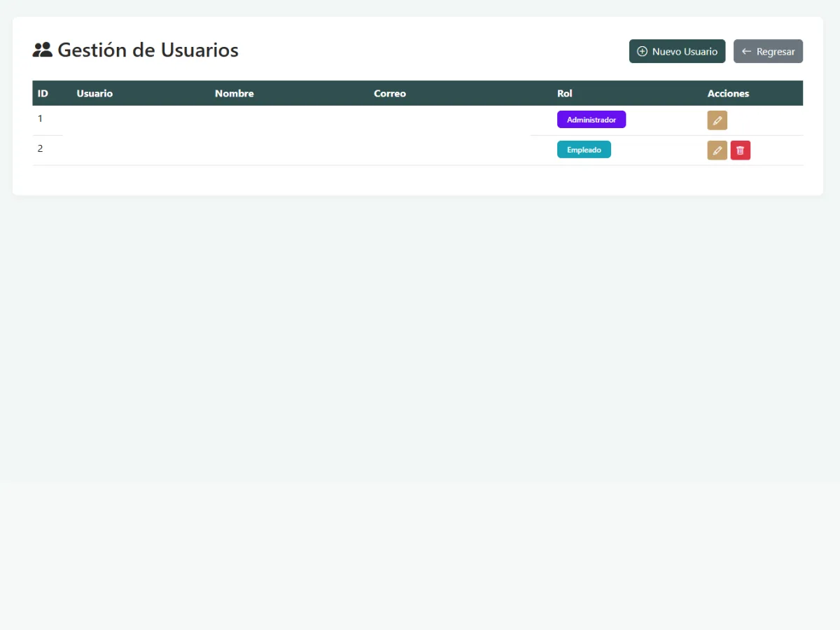Select the table row with ID 1

280,119
